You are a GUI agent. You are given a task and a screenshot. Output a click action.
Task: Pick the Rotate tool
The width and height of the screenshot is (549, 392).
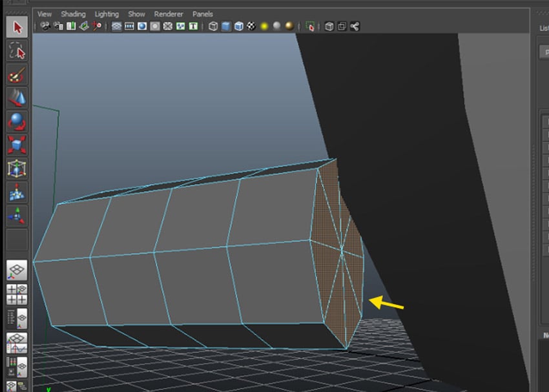(17, 121)
